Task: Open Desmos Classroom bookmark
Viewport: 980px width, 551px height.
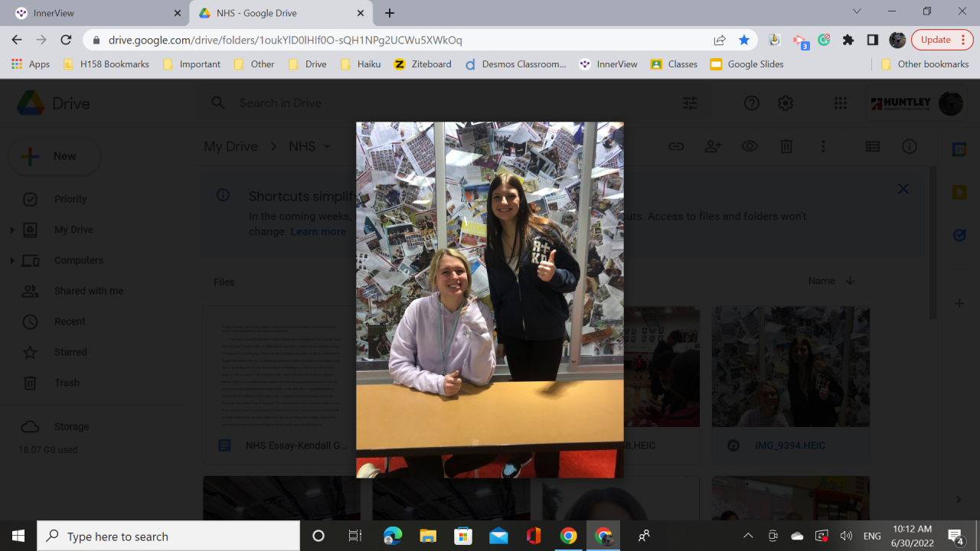Action: (516, 64)
